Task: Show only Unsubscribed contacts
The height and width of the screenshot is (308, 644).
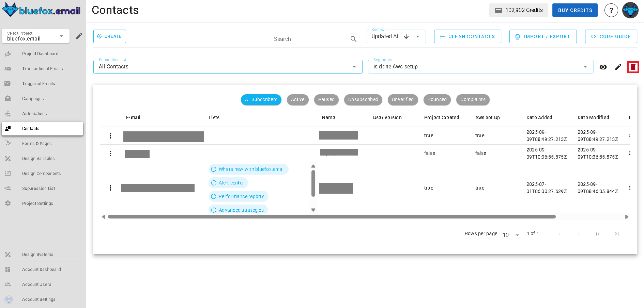Action: coord(363,100)
